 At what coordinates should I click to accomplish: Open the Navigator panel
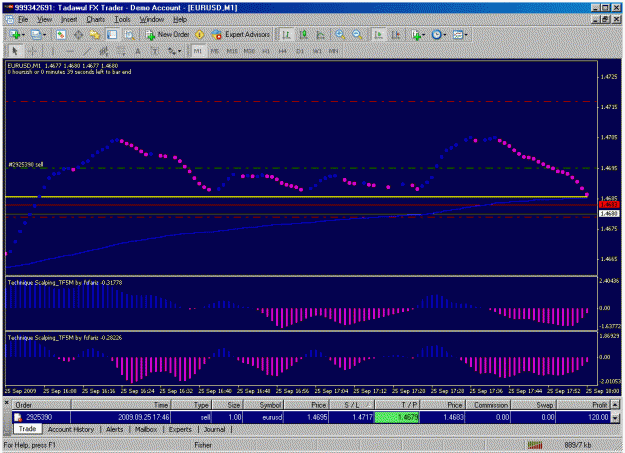point(95,35)
